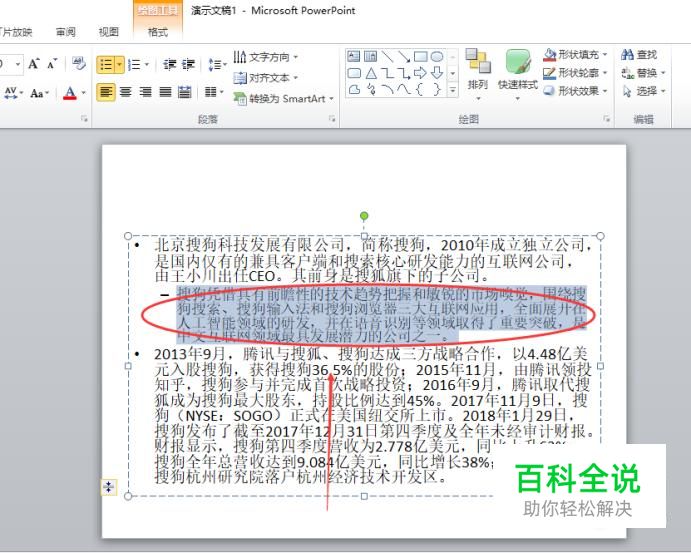The image size is (691, 553).
Task: Open drawing dialog launcher in 绘图 group
Action: click(x=607, y=119)
